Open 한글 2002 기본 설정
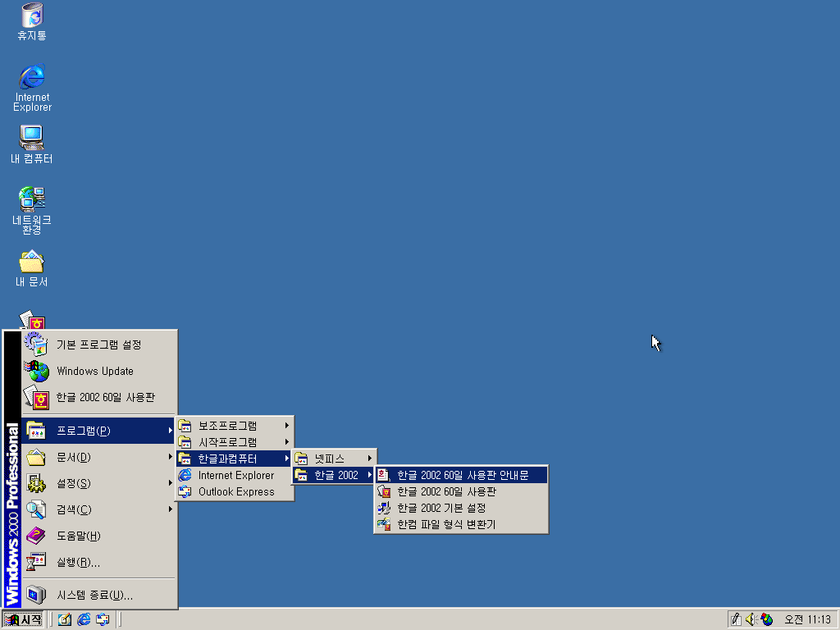840x630 pixels. click(461, 508)
